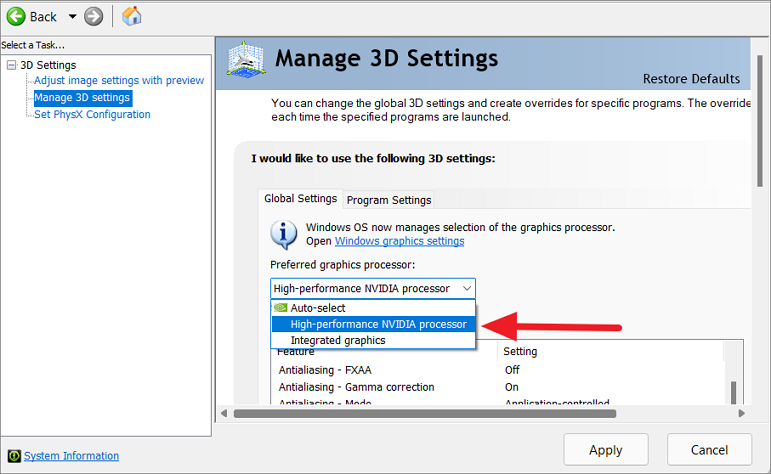Open Adjust image settings with preview

(119, 80)
